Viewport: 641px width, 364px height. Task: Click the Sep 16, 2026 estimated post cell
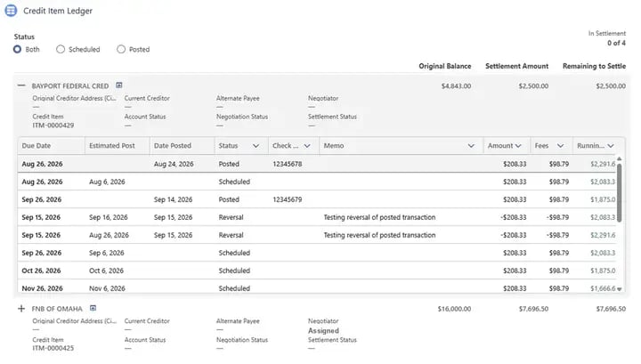(109, 217)
